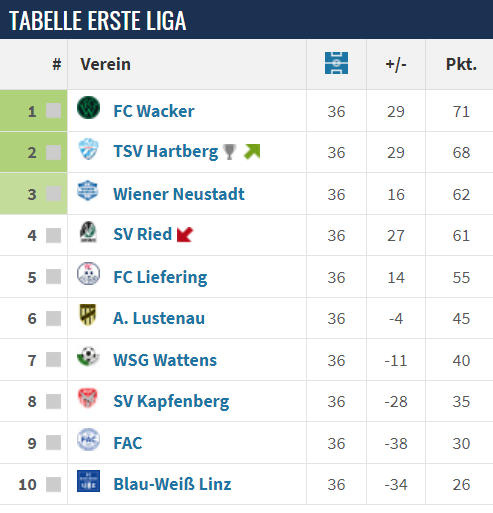
Task: Click the TSV Hartberg club logo
Action: tap(88, 149)
